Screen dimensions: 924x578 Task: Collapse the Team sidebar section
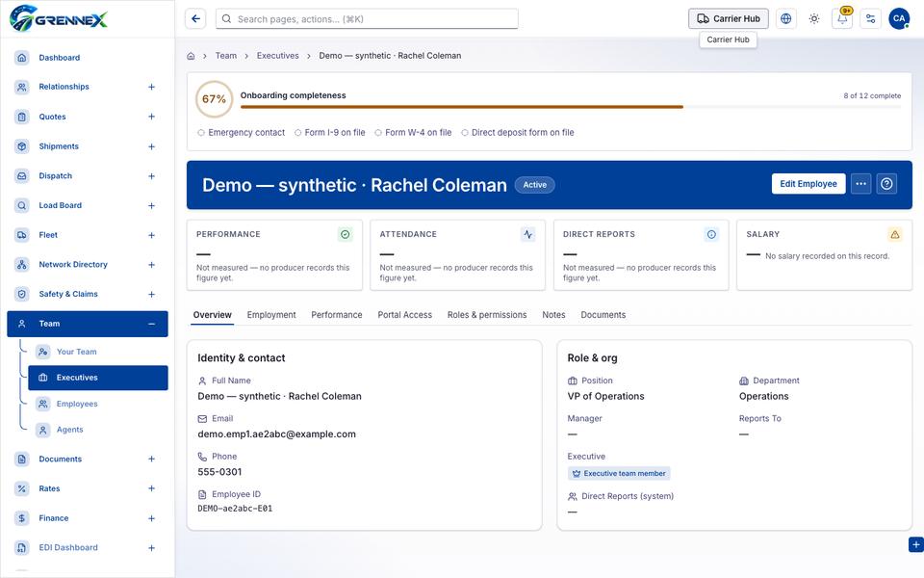click(x=151, y=324)
